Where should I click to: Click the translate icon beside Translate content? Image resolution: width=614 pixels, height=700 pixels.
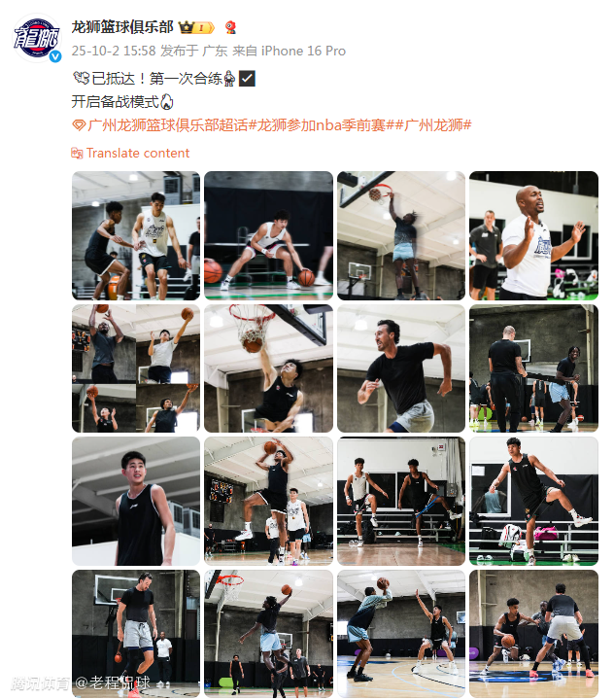[77, 154]
